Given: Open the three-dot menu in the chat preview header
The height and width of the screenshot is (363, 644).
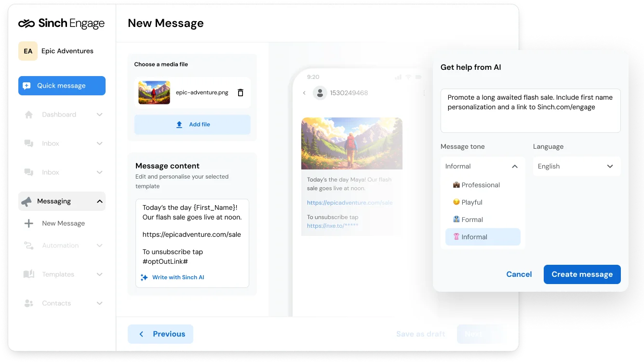Looking at the screenshot, I should (424, 93).
